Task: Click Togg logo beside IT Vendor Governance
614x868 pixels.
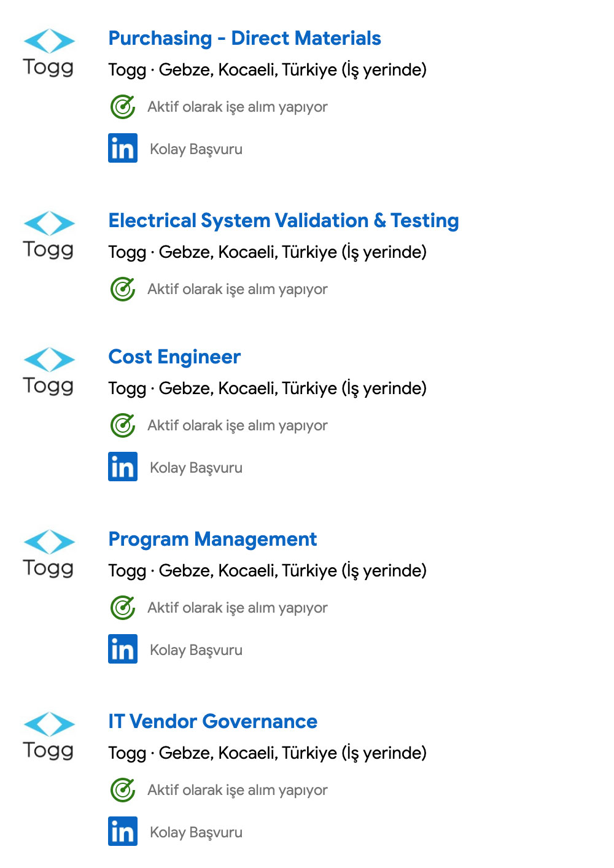Action: pos(49,736)
